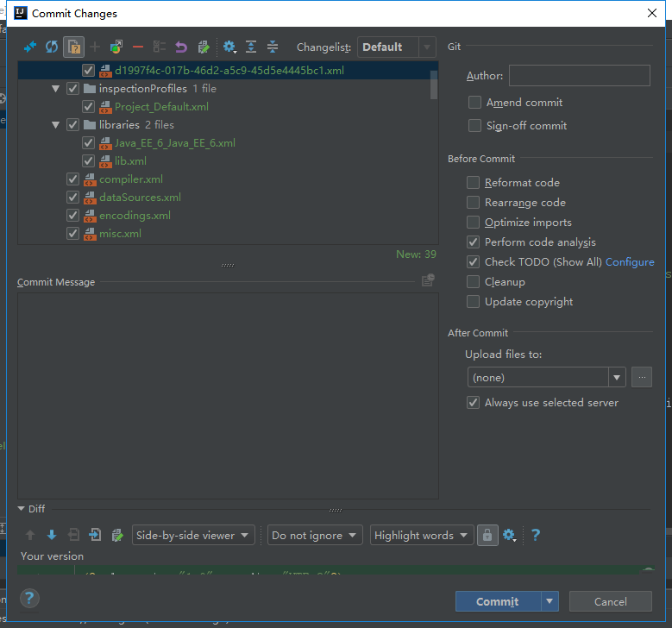
Task: Open the Upload files to (none) dropdown
Action: pos(546,377)
